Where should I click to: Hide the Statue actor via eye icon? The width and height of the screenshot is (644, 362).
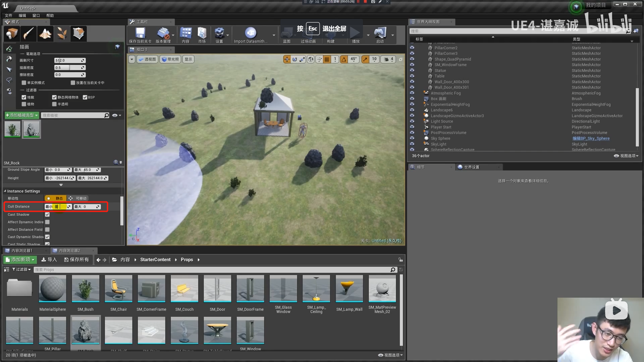pos(412,70)
